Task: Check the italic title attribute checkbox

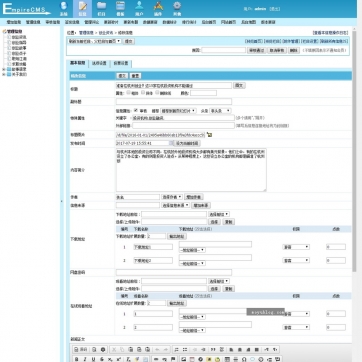Action: click(x=143, y=93)
